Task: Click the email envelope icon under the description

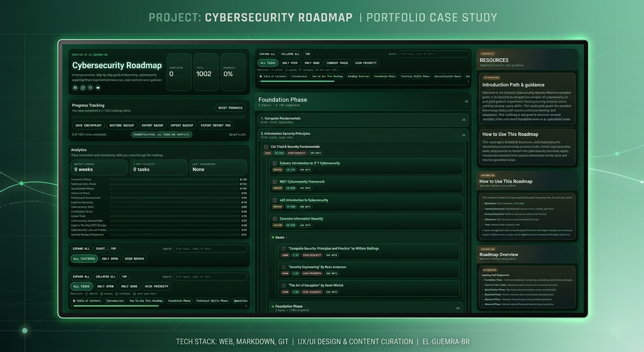Action: pyautogui.click(x=98, y=88)
